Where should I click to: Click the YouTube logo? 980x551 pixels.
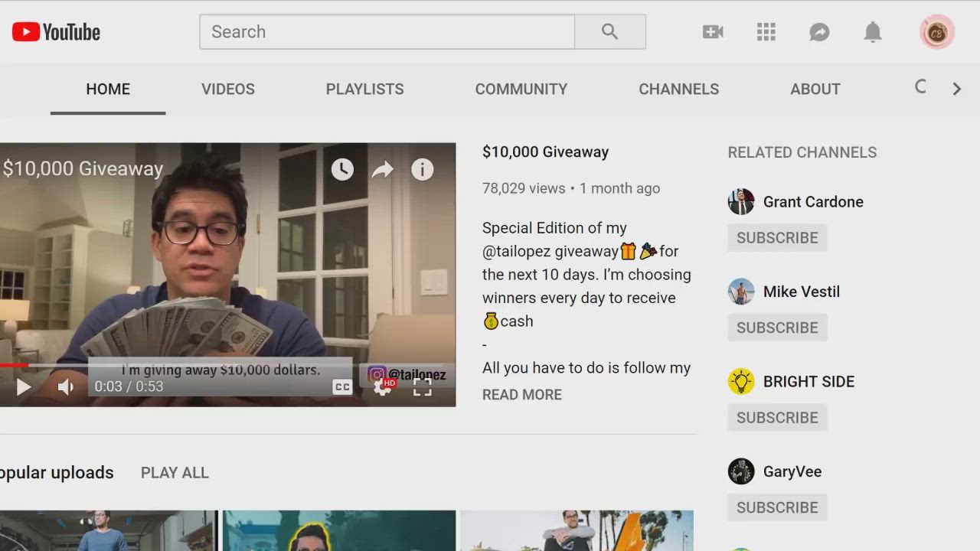tap(57, 32)
